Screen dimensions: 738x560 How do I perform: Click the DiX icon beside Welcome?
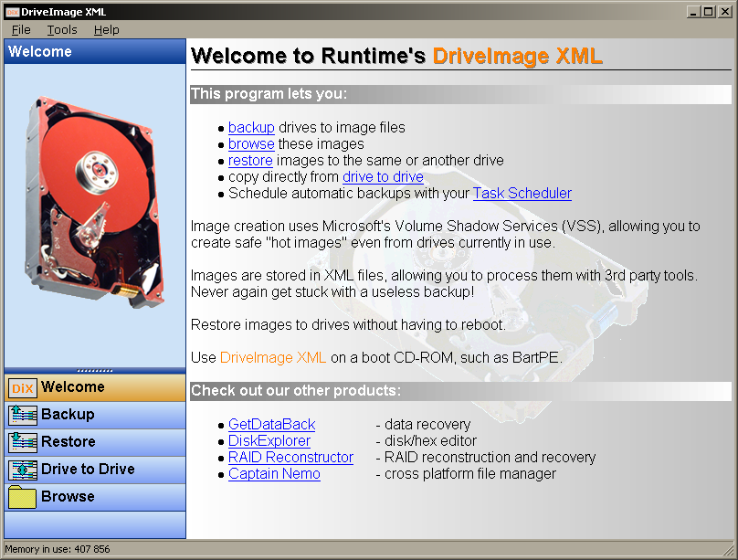pos(23,387)
